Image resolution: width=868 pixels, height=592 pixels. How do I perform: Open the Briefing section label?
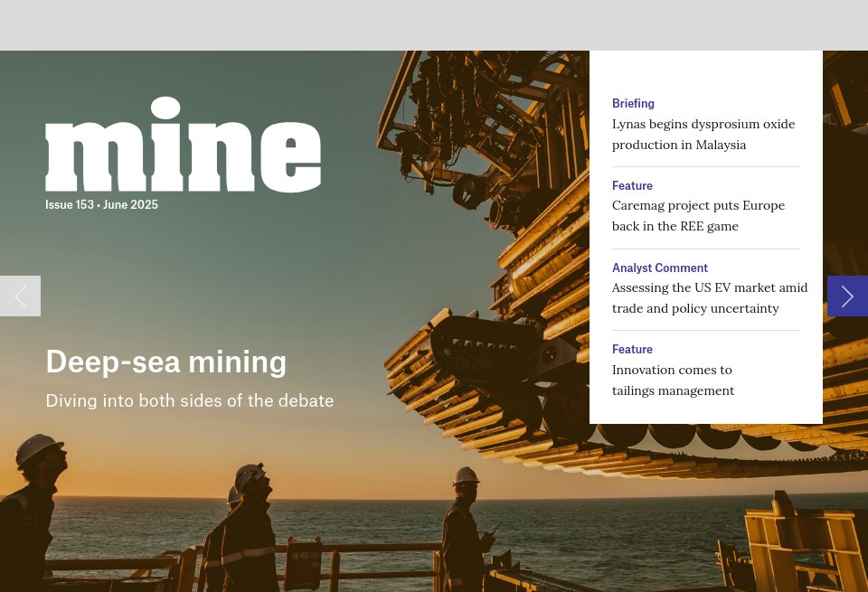click(x=633, y=103)
